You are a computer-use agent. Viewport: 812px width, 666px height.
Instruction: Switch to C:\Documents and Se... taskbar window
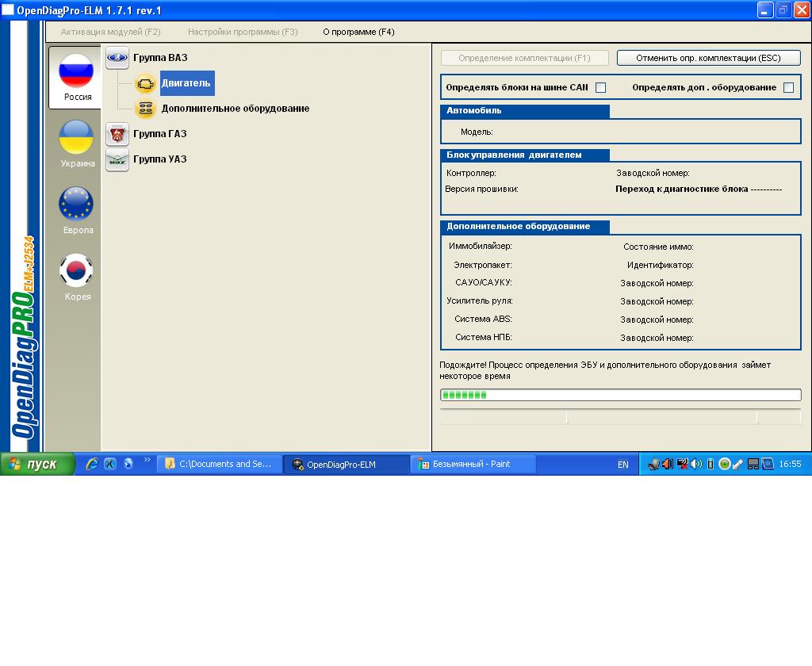tap(220, 464)
